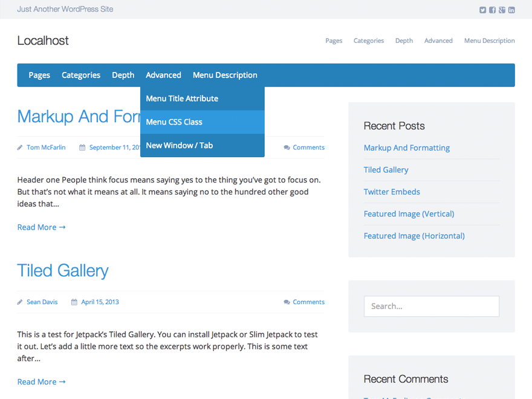
Task: Open Categories in the blue navigation bar
Action: coord(81,75)
